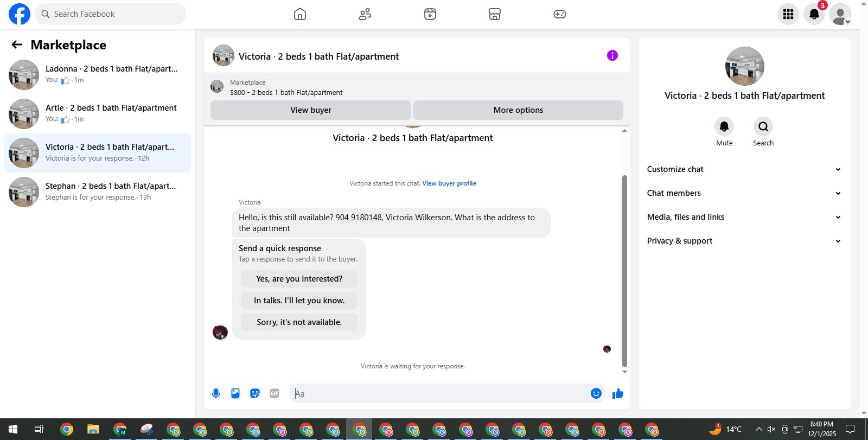This screenshot has width=868, height=440.
Task: Click the Search Facebook box
Action: pyautogui.click(x=111, y=14)
